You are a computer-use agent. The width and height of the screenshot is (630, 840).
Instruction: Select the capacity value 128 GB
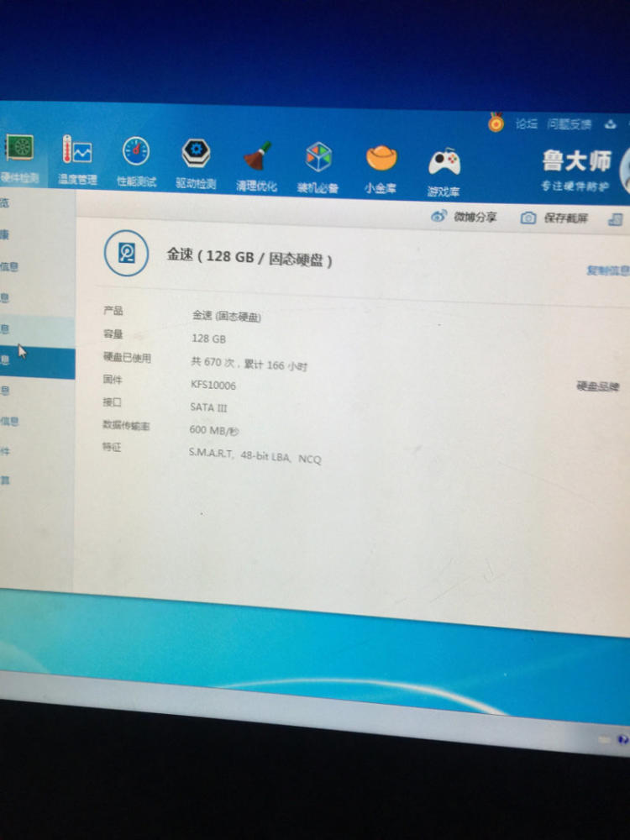pyautogui.click(x=208, y=339)
